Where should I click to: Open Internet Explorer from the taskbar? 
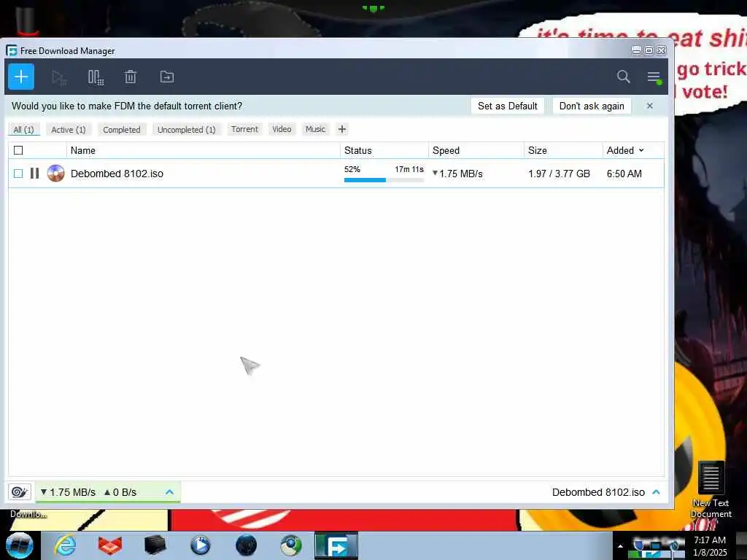tap(65, 545)
